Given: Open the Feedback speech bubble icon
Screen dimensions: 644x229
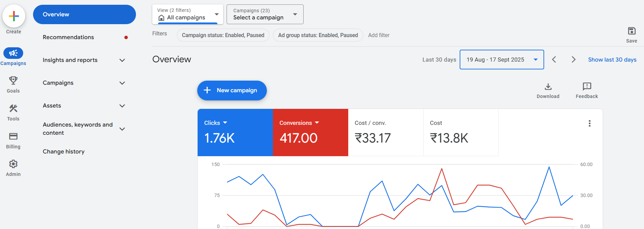Looking at the screenshot, I should (587, 87).
